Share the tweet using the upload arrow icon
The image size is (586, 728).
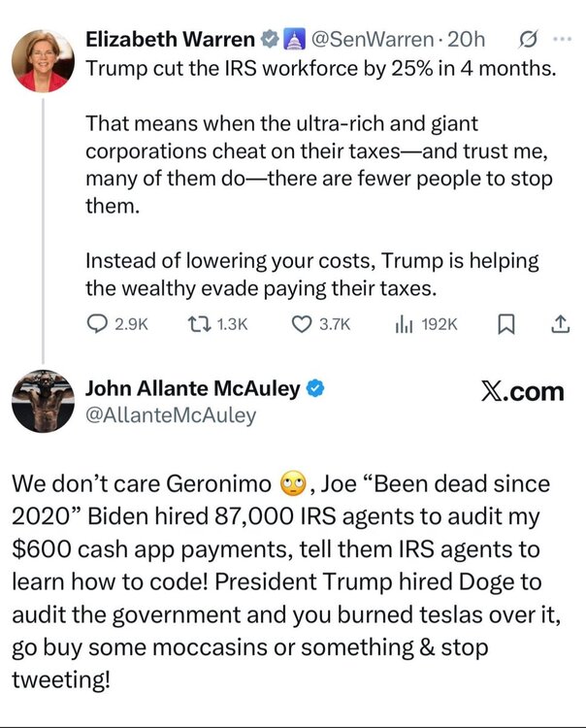(560, 324)
